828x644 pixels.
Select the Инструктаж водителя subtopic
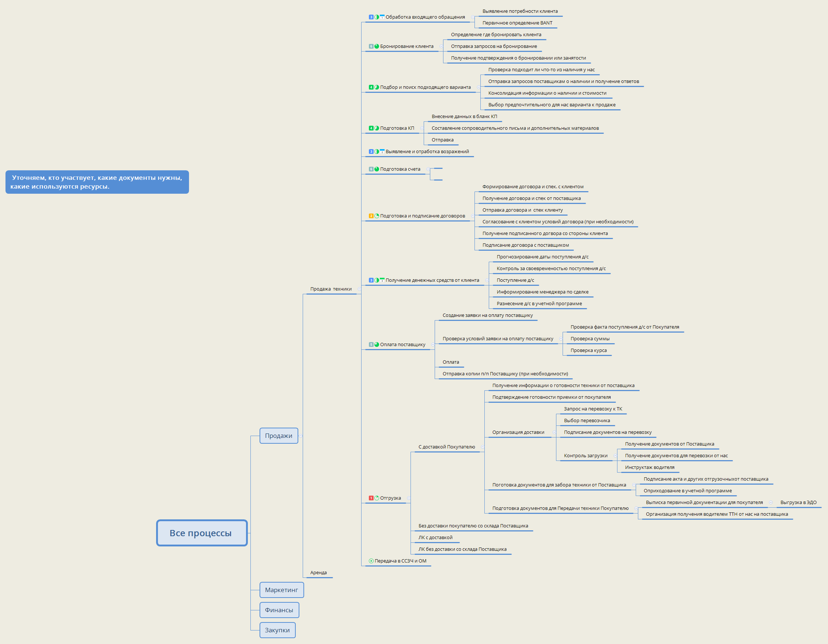(x=650, y=468)
